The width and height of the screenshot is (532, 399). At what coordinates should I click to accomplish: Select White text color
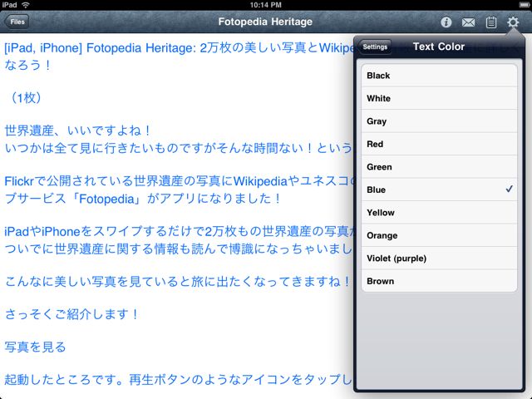point(439,98)
